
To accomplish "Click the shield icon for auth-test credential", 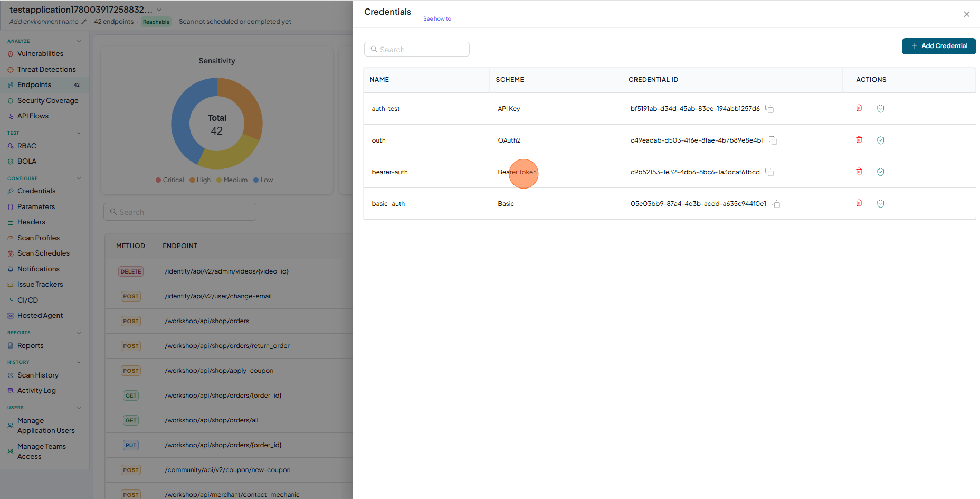I will [880, 109].
